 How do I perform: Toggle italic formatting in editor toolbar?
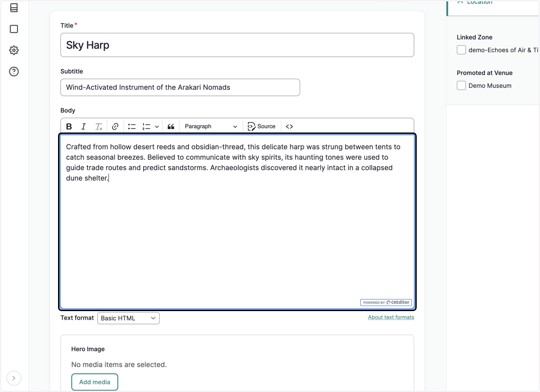[x=83, y=126]
